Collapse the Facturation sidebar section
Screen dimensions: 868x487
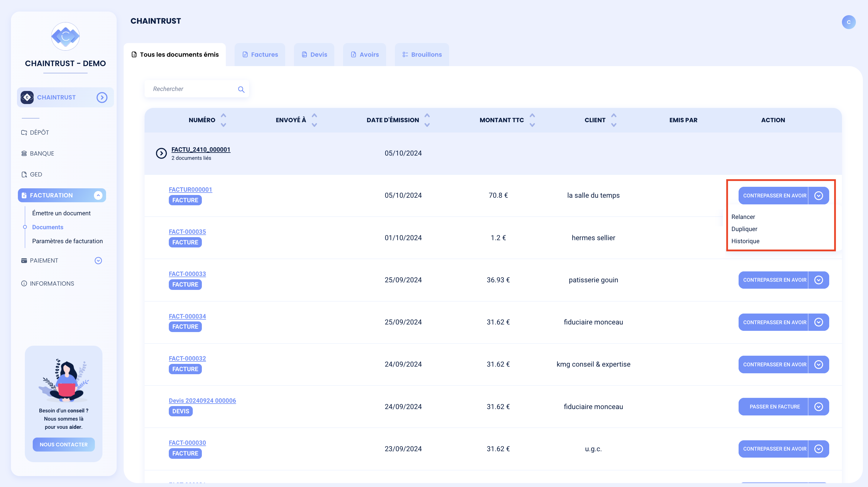click(98, 195)
